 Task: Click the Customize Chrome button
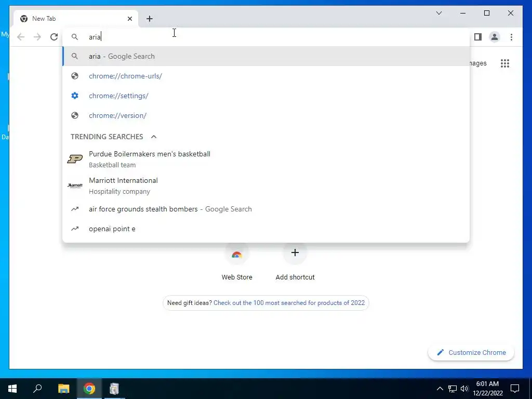(471, 353)
